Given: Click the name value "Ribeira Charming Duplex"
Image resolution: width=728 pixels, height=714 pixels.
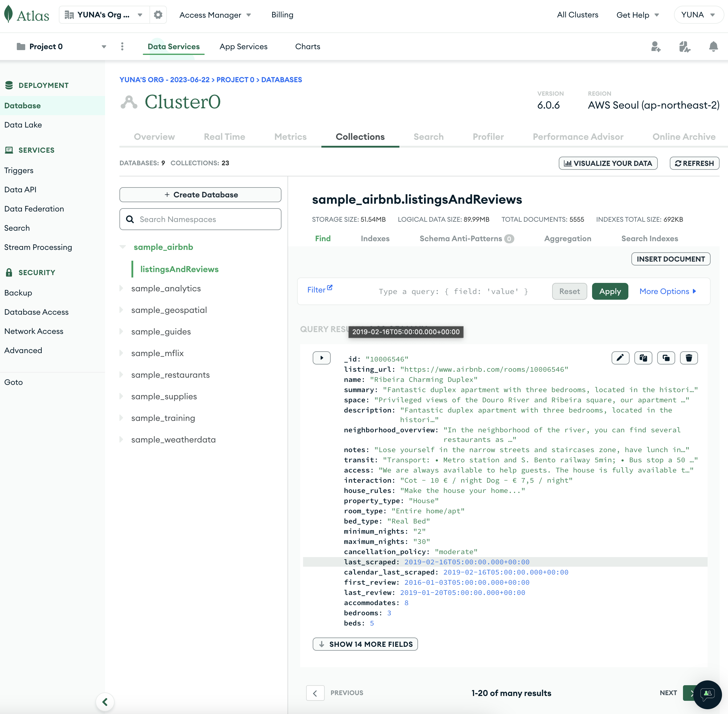Looking at the screenshot, I should click(x=424, y=379).
